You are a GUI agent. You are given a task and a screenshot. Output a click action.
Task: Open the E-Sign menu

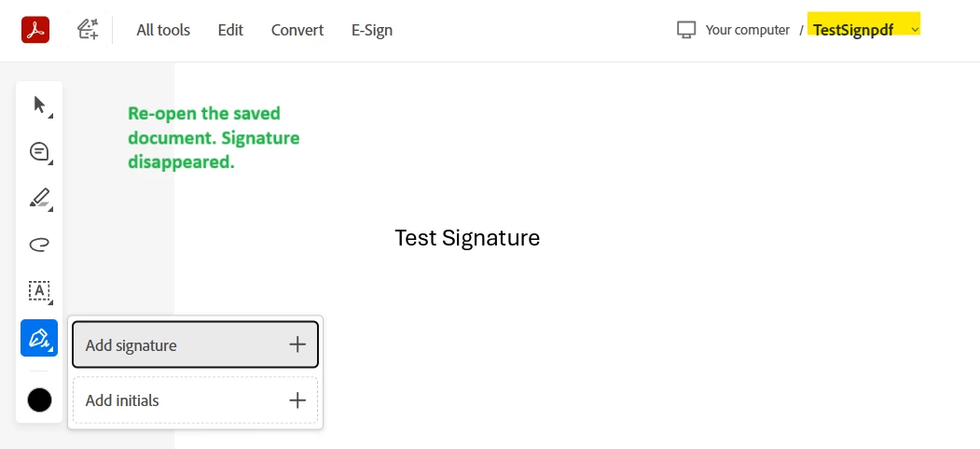point(372,30)
